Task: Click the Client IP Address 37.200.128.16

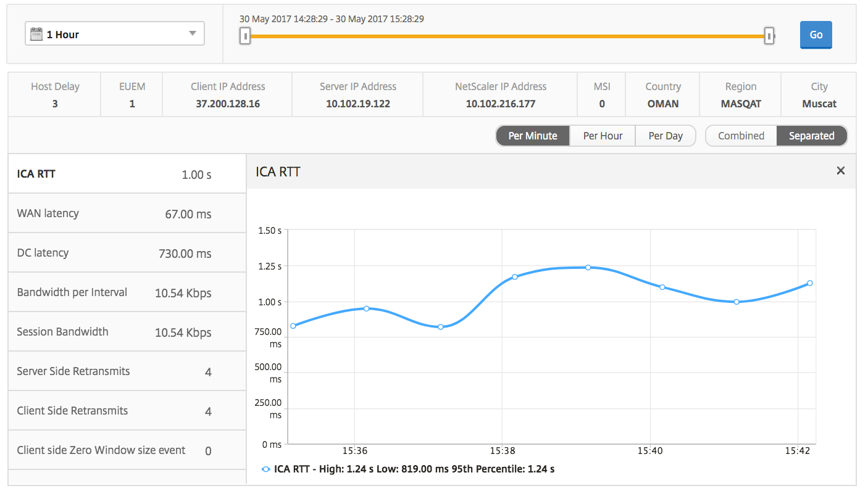Action: [228, 104]
